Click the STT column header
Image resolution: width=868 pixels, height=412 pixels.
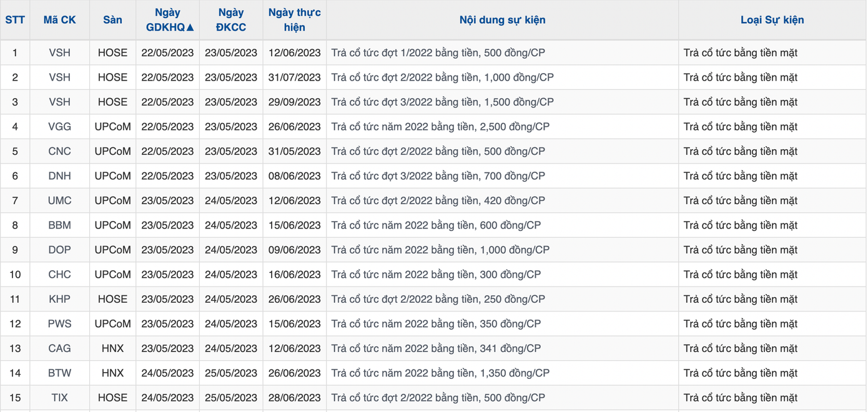pos(15,20)
